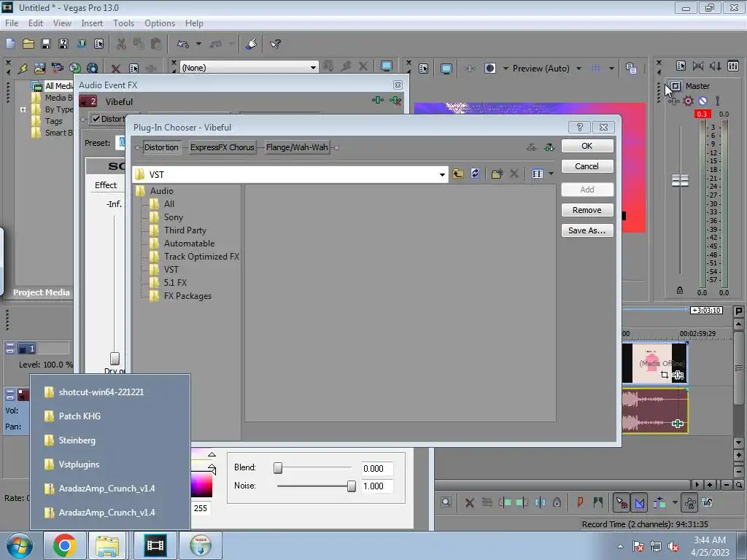
Task: Open the VST folder path dropdown
Action: click(x=442, y=175)
